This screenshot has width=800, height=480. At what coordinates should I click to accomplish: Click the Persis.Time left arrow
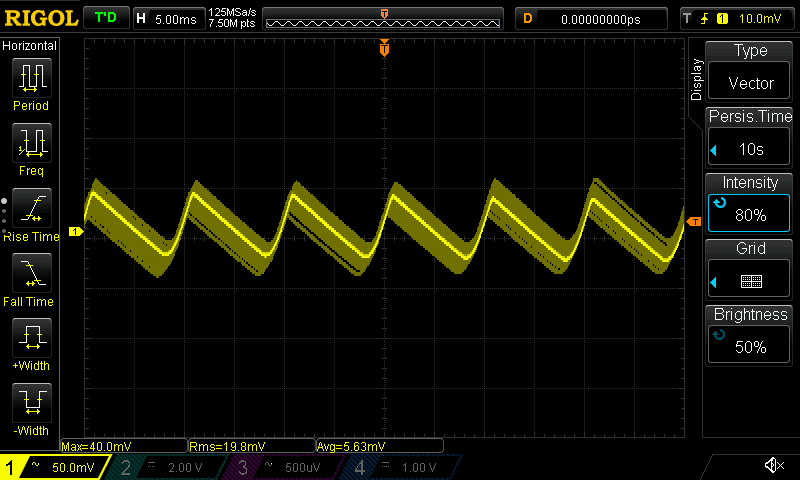[714, 150]
